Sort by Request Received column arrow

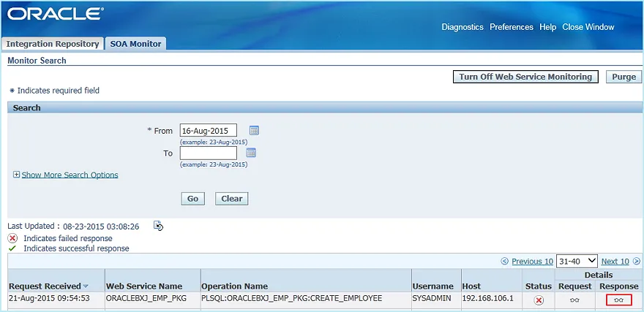coord(86,286)
